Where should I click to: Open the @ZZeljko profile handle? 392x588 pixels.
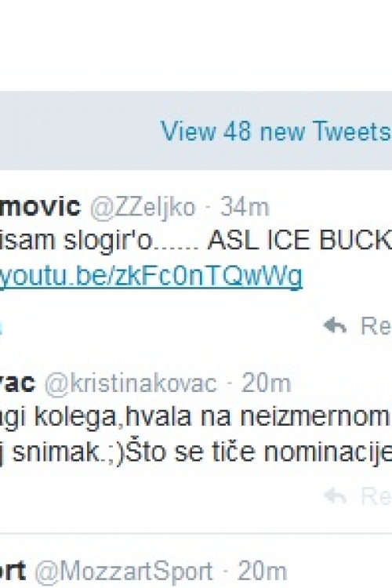[143, 207]
